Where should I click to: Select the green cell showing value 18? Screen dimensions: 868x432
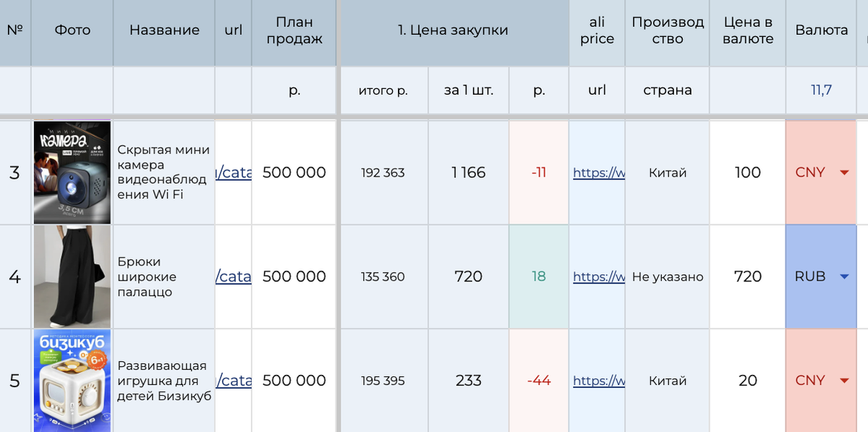point(539,276)
